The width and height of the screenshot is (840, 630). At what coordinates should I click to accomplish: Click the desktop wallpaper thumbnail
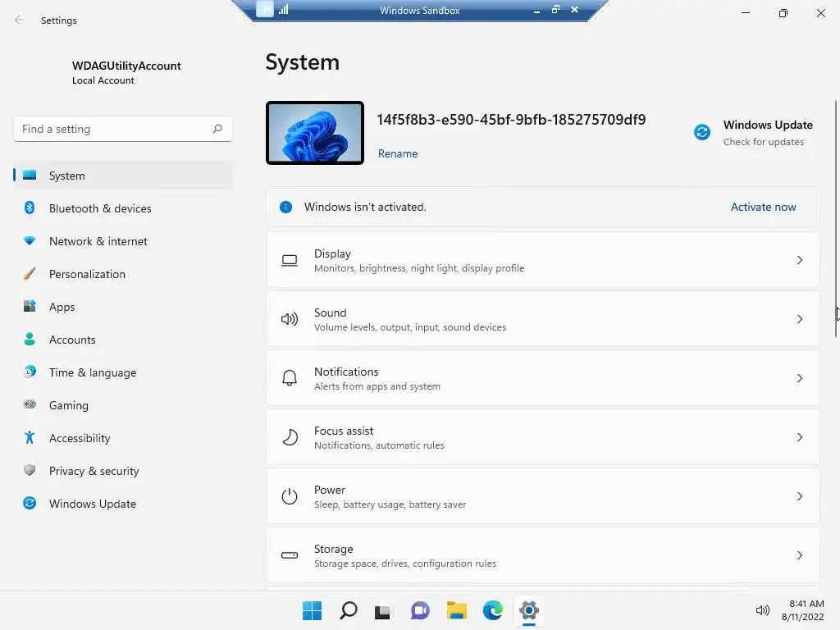click(x=315, y=133)
